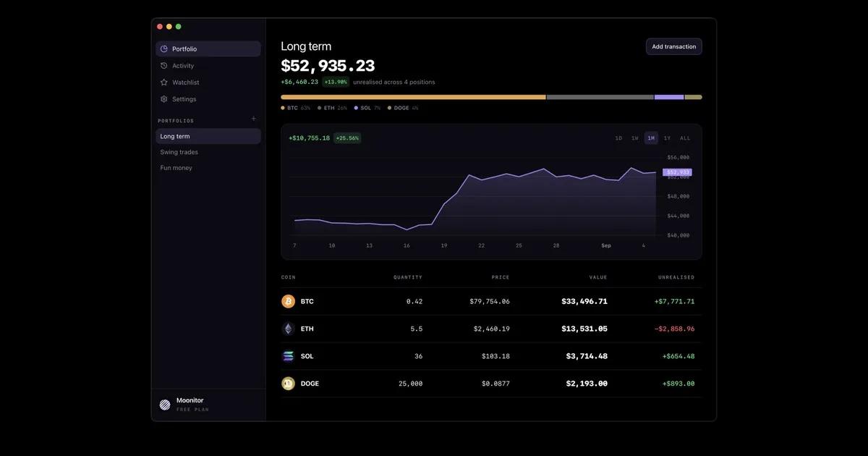Image resolution: width=868 pixels, height=456 pixels.
Task: Go to Activity in sidebar
Action: (x=208, y=66)
